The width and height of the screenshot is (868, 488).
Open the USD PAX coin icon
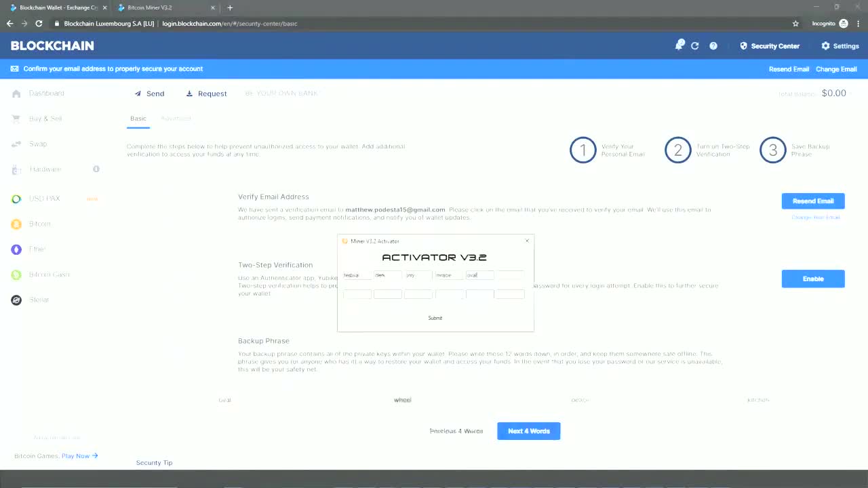[x=16, y=199]
